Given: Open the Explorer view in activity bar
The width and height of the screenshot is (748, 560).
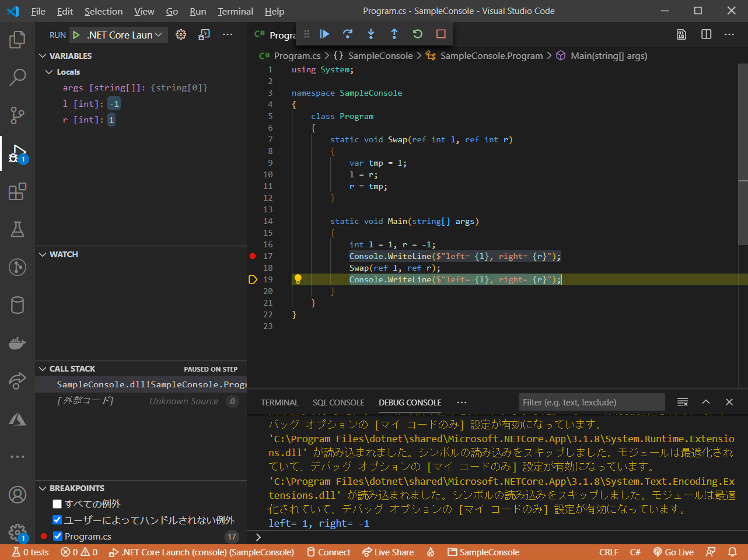Looking at the screenshot, I should 18,40.
